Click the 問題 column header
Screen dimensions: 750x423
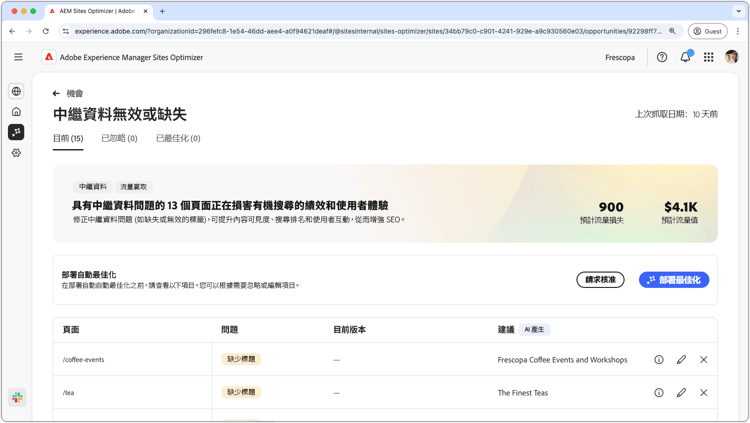tap(230, 330)
